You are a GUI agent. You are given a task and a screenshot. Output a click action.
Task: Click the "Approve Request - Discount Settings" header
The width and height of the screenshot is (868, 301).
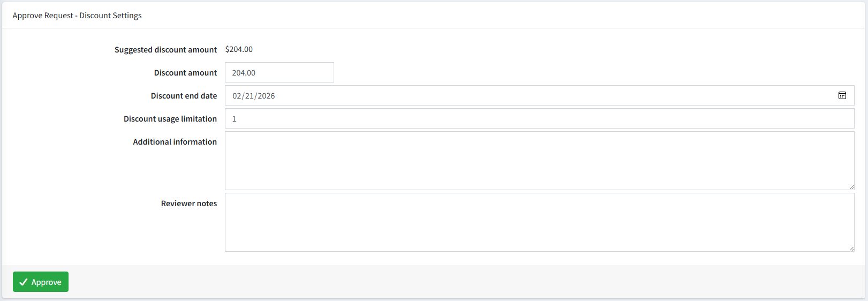pos(77,16)
